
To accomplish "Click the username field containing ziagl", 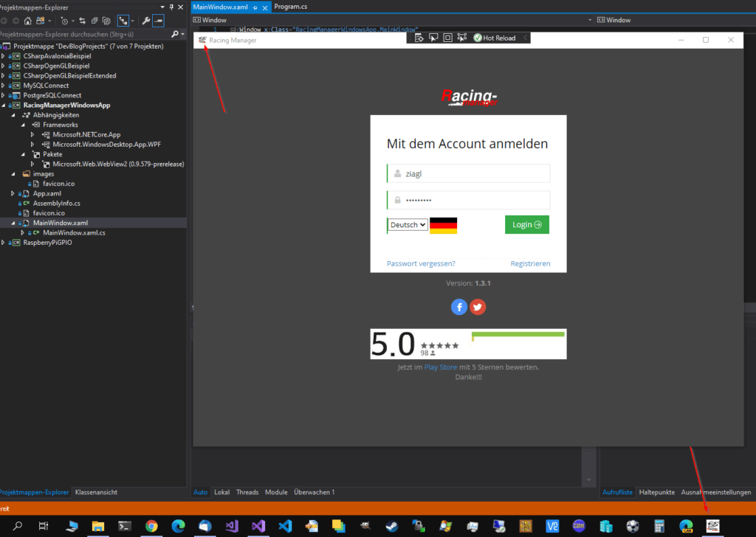I will click(469, 174).
